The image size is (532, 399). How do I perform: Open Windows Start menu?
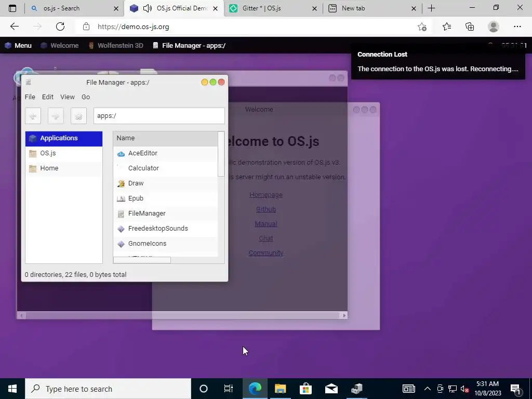[12, 389]
